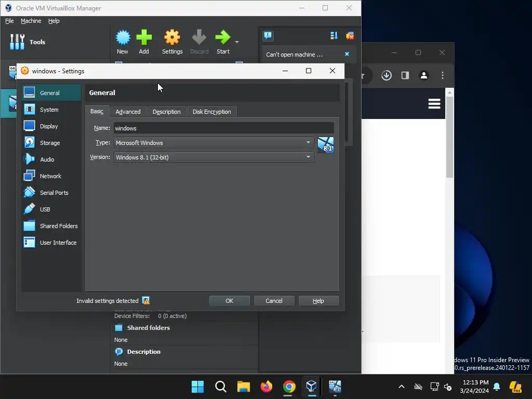Click the Shared folders section header

(x=148, y=328)
